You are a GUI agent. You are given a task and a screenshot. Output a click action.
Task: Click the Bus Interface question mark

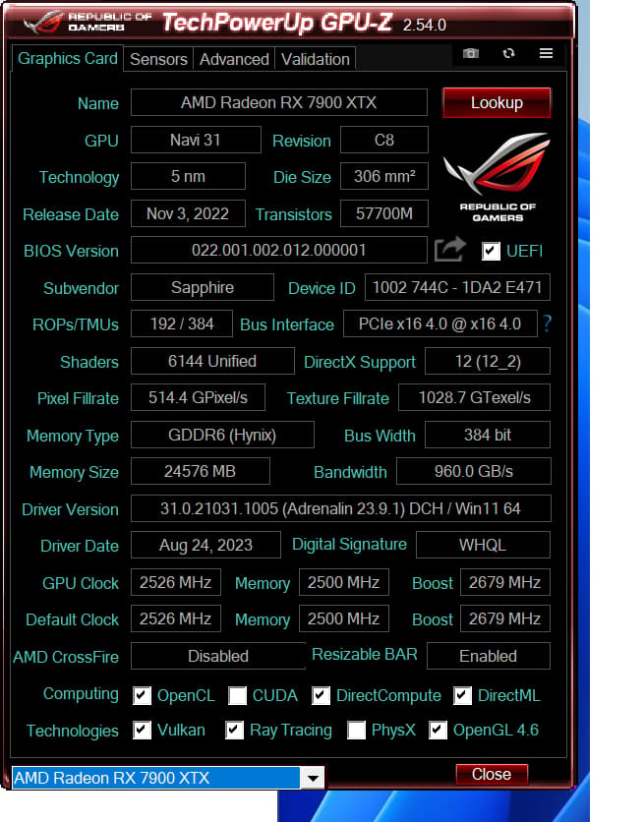(547, 323)
